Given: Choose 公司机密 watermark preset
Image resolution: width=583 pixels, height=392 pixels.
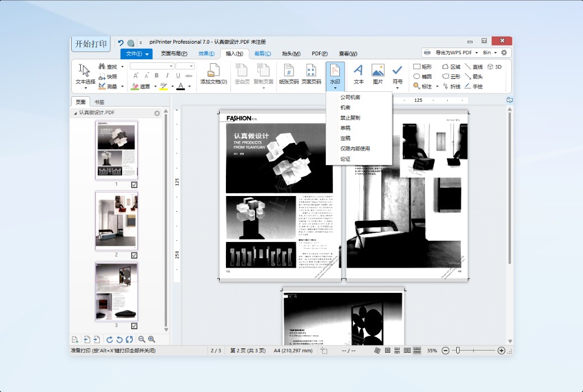Looking at the screenshot, I should (x=359, y=97).
